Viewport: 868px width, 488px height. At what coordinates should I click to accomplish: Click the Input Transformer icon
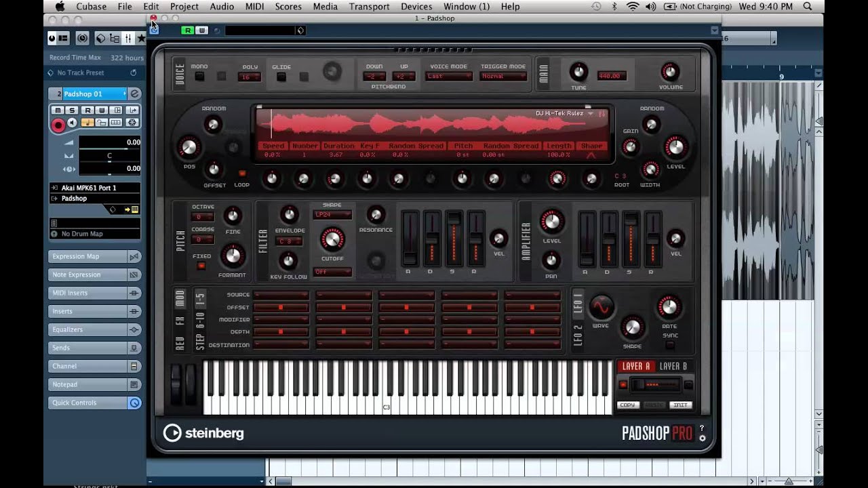click(x=132, y=110)
